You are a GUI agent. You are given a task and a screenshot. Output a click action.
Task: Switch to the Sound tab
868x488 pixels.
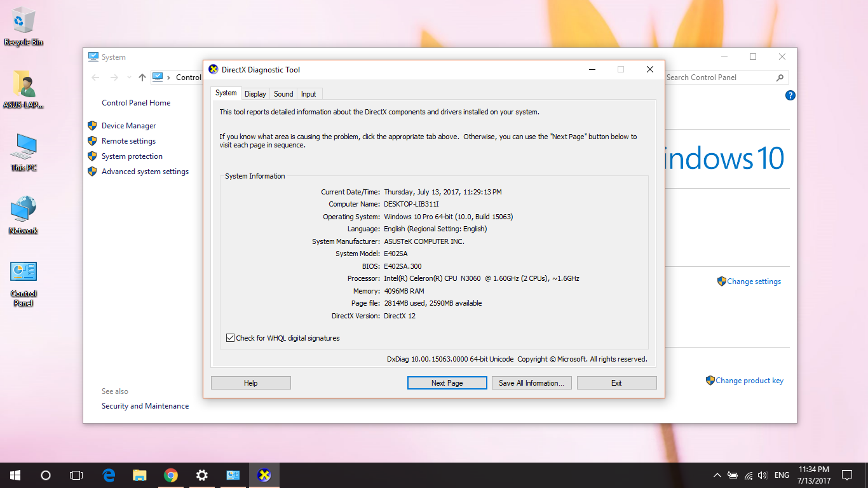(x=283, y=94)
